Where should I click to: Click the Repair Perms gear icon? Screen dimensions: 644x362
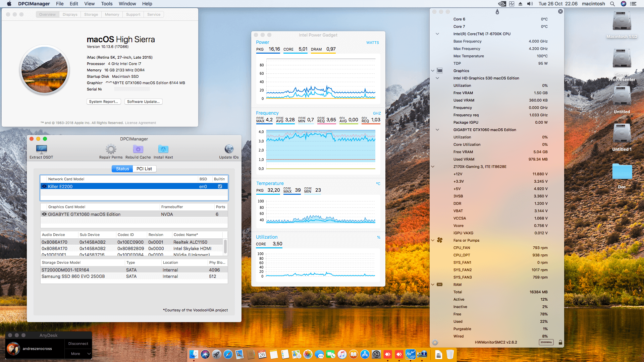[111, 149]
